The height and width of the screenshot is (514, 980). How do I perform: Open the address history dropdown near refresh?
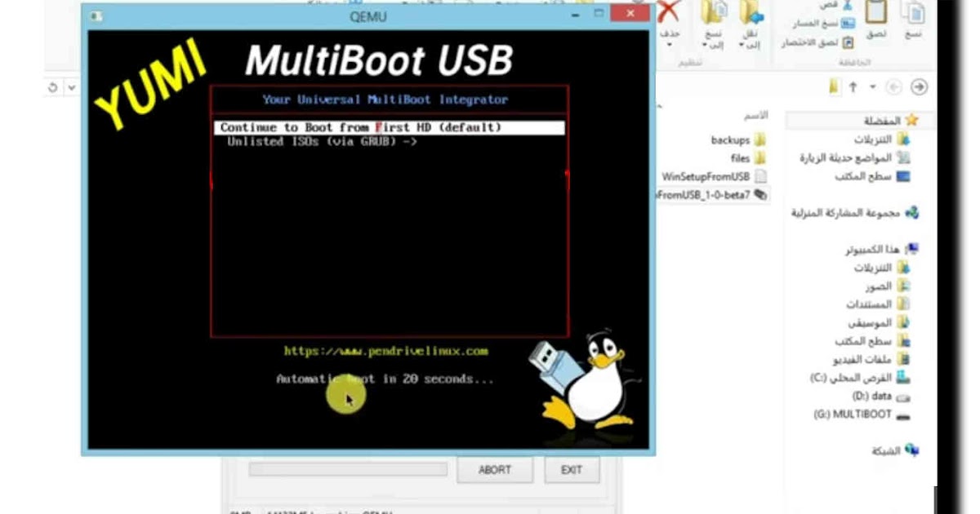[72, 86]
